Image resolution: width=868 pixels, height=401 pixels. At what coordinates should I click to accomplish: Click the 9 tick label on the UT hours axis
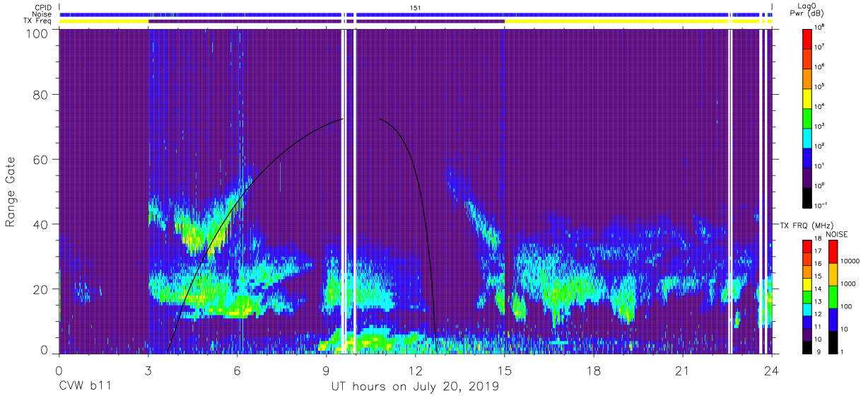326,371
